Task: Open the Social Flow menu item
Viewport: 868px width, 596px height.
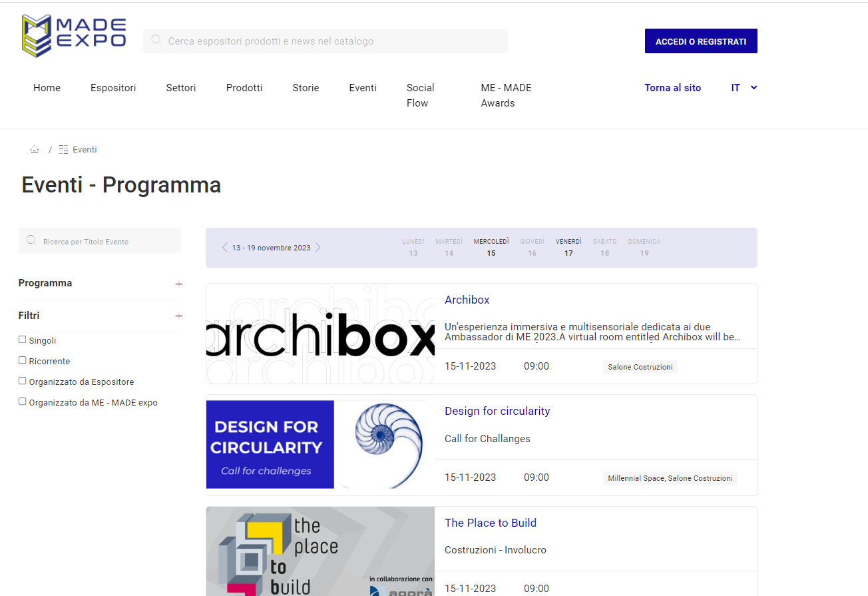Action: pyautogui.click(x=421, y=95)
